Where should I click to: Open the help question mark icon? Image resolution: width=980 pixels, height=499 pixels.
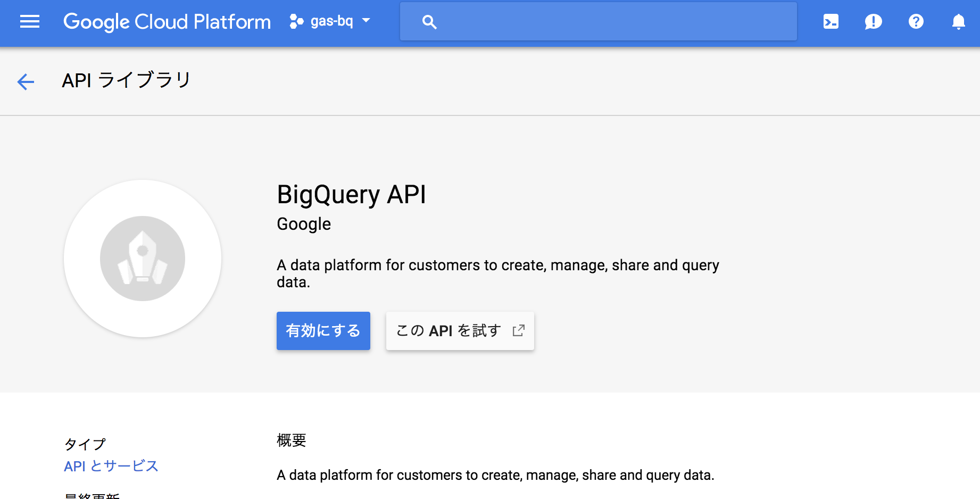[916, 21]
